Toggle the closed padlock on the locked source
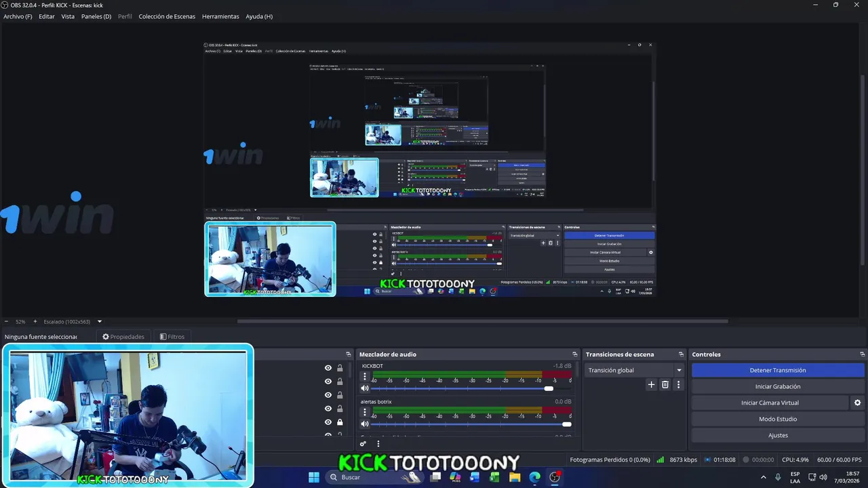Screen dimensions: 868x488 pyautogui.click(x=340, y=422)
